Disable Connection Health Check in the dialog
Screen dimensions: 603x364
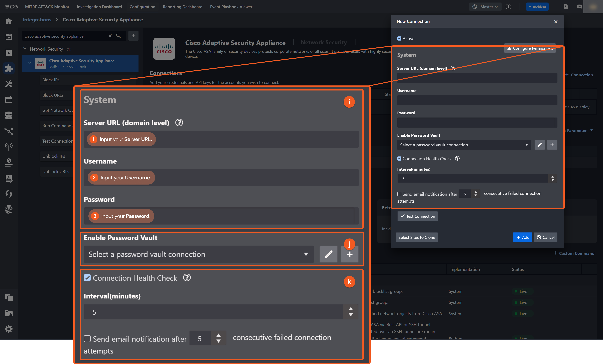point(399,158)
